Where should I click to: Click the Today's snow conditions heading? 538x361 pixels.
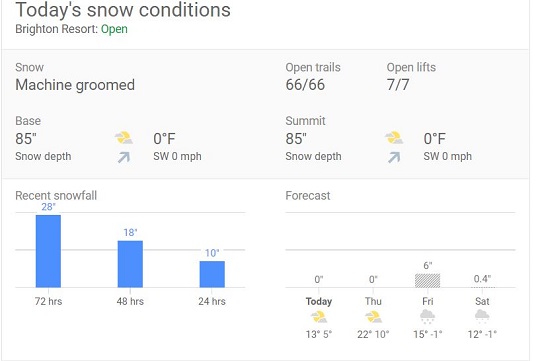(x=123, y=10)
